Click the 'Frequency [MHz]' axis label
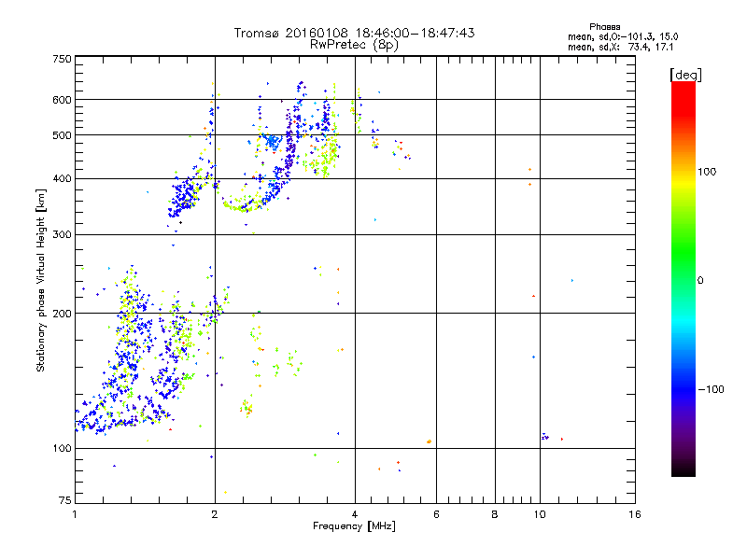Viewport: 747px width, 560px height. [354, 526]
